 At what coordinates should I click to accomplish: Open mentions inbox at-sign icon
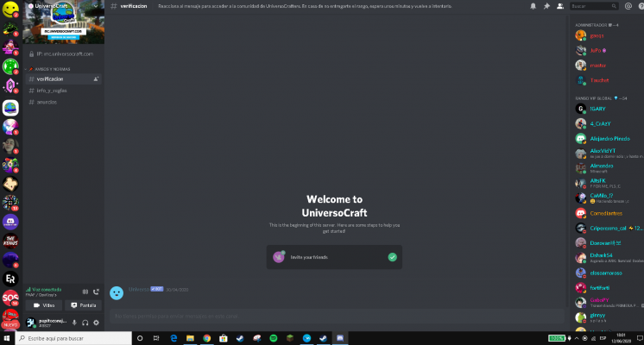tap(628, 6)
